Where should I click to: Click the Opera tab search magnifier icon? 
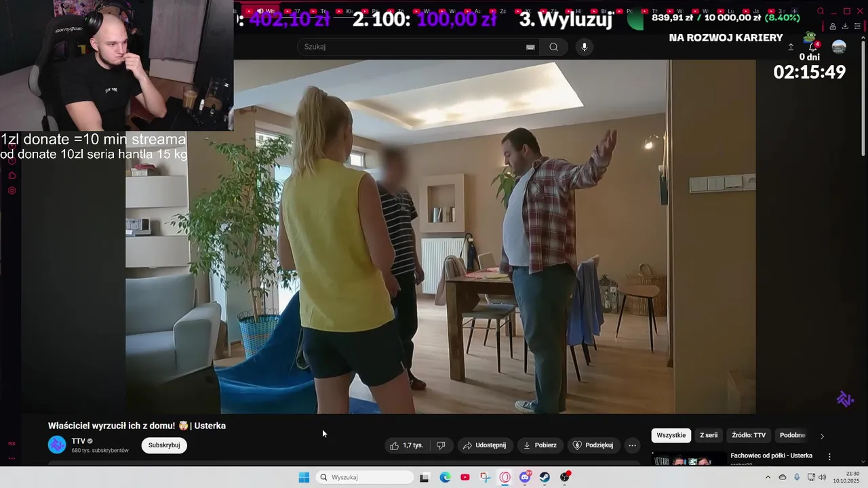click(821, 11)
